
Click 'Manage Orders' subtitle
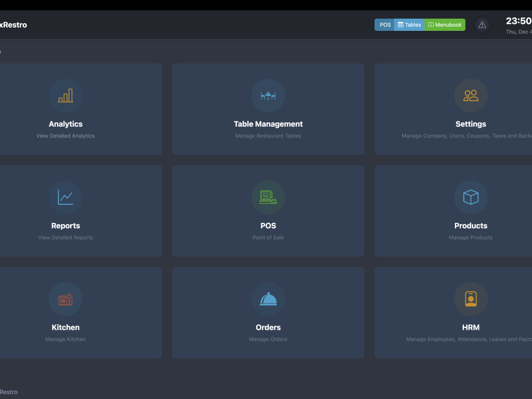click(268, 339)
